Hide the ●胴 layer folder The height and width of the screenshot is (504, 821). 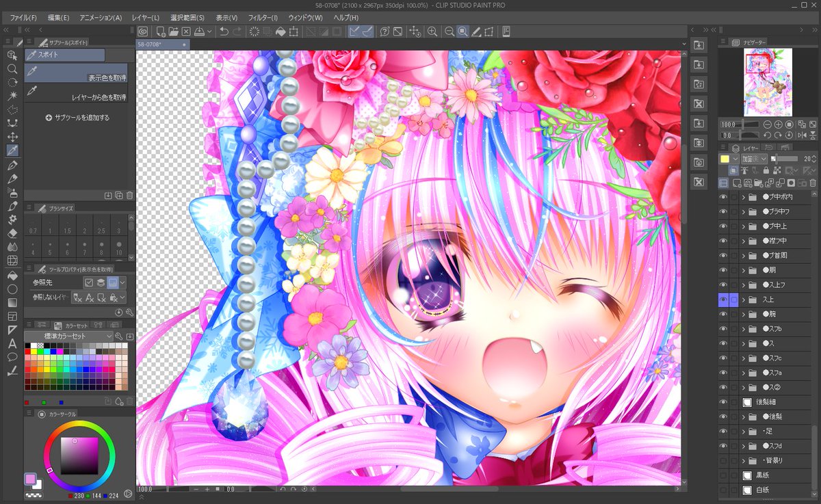pos(723,269)
